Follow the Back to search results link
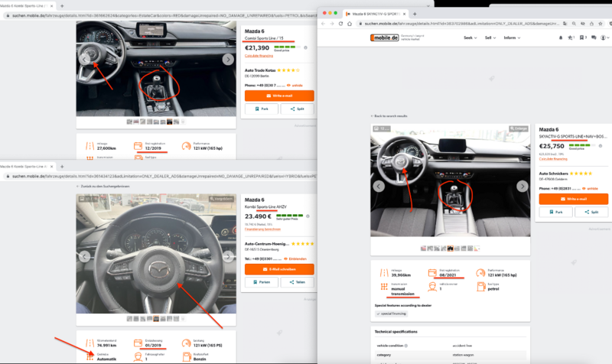This screenshot has height=364, width=612. pyautogui.click(x=389, y=115)
